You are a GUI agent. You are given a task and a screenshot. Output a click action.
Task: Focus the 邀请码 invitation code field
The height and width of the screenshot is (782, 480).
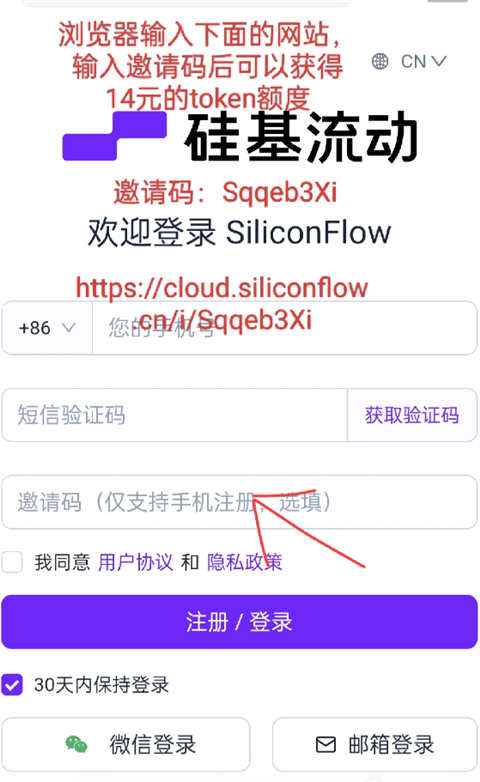click(240, 502)
